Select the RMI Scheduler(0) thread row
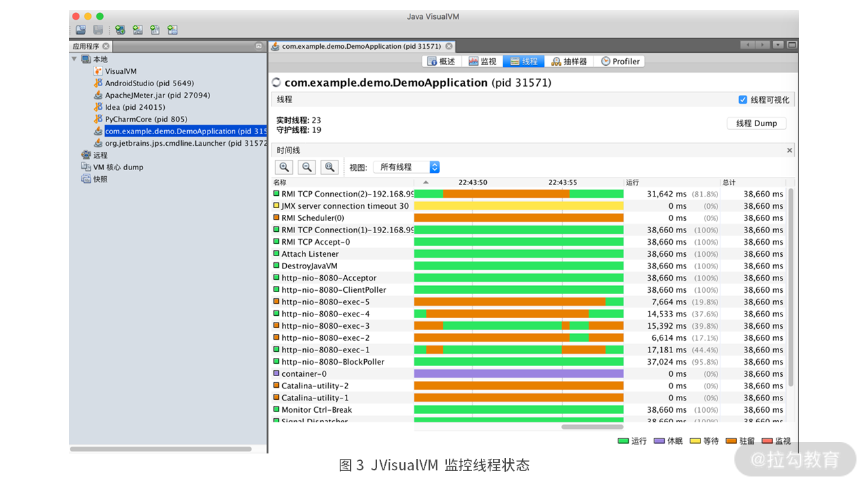Screen dimensions: 868x488 [529, 218]
